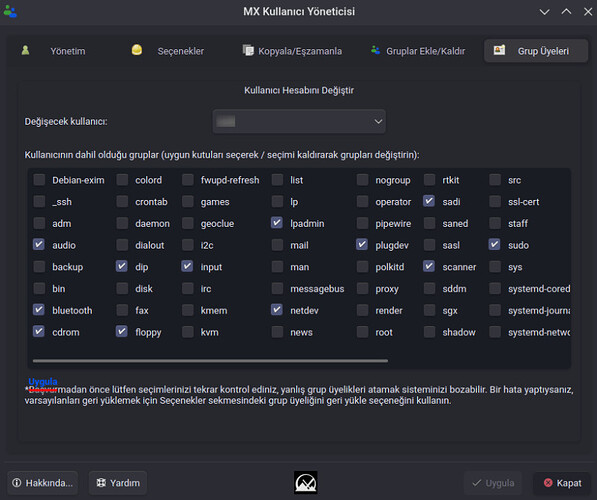Enable the adm group checkbox
The width and height of the screenshot is (597, 500).
point(39,223)
